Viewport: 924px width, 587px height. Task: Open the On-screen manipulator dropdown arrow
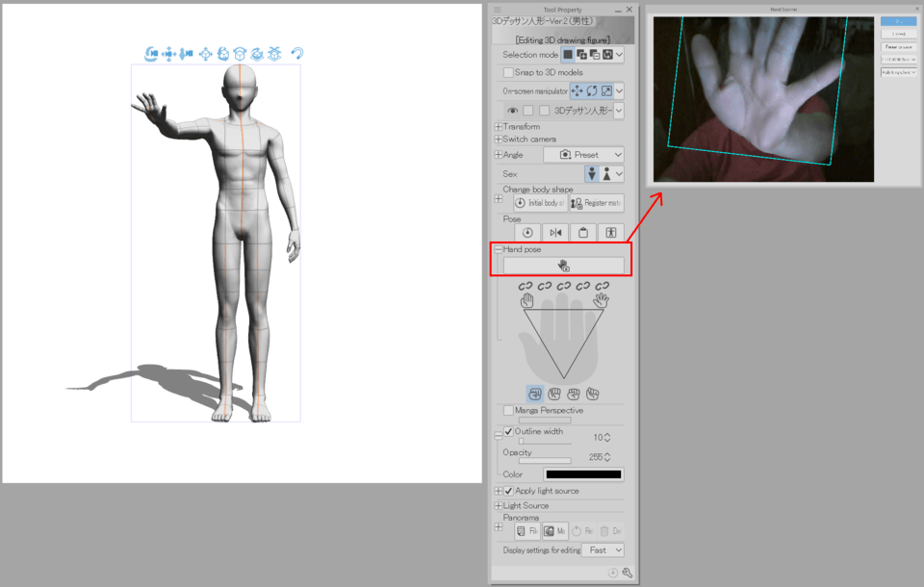[619, 90]
